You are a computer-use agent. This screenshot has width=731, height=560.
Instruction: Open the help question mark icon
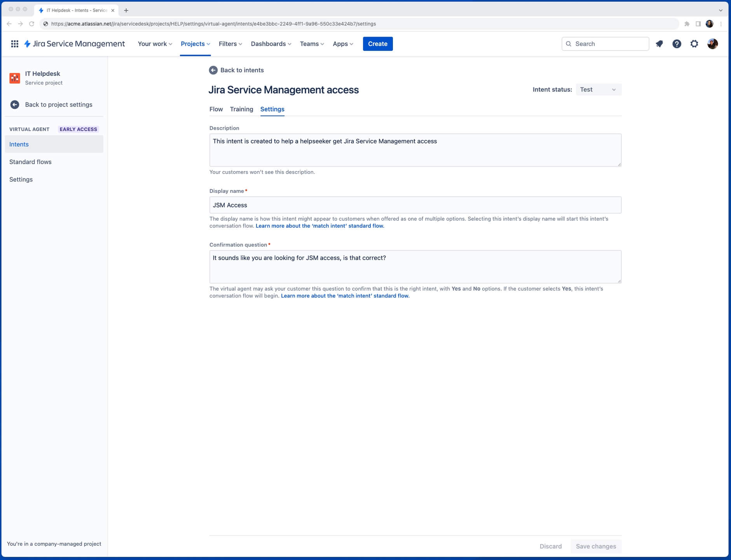coord(677,44)
